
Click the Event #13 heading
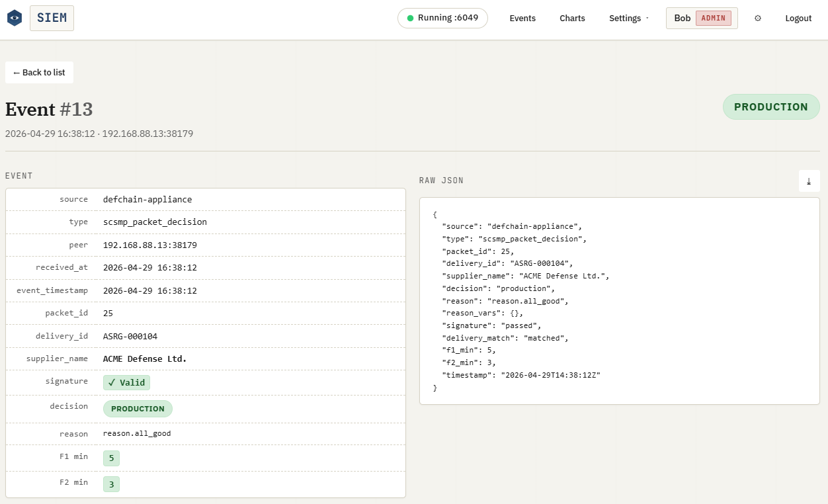pos(49,109)
